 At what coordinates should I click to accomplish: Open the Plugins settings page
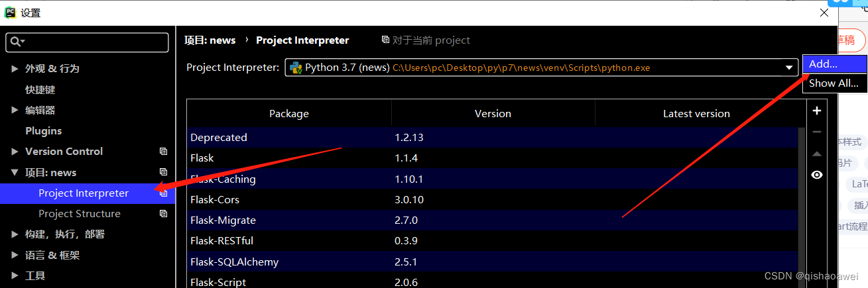(x=43, y=131)
